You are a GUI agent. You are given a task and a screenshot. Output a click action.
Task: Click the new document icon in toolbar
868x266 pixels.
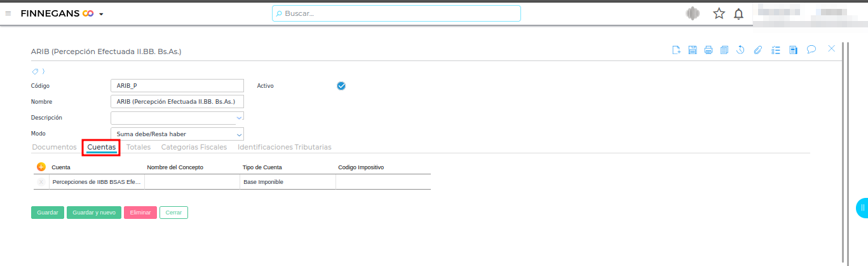[x=677, y=50]
